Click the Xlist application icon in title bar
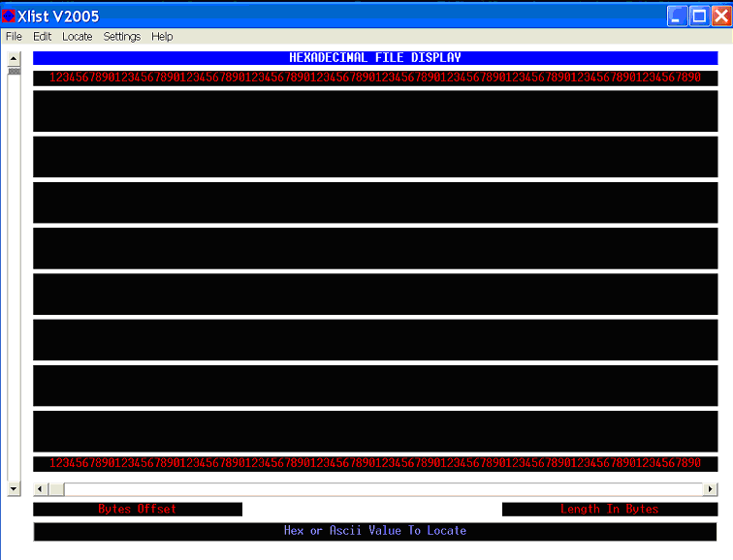Viewport: 733px width, 560px height. pyautogui.click(x=9, y=16)
